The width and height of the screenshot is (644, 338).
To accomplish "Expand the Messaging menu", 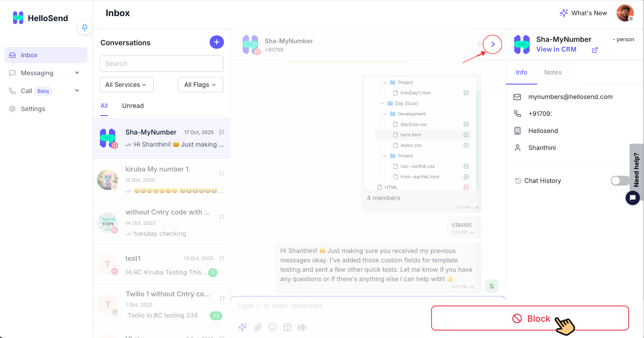I will (x=44, y=73).
